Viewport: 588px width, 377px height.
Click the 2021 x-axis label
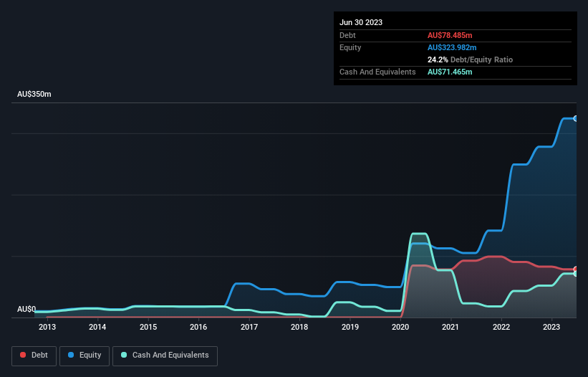pyautogui.click(x=450, y=327)
